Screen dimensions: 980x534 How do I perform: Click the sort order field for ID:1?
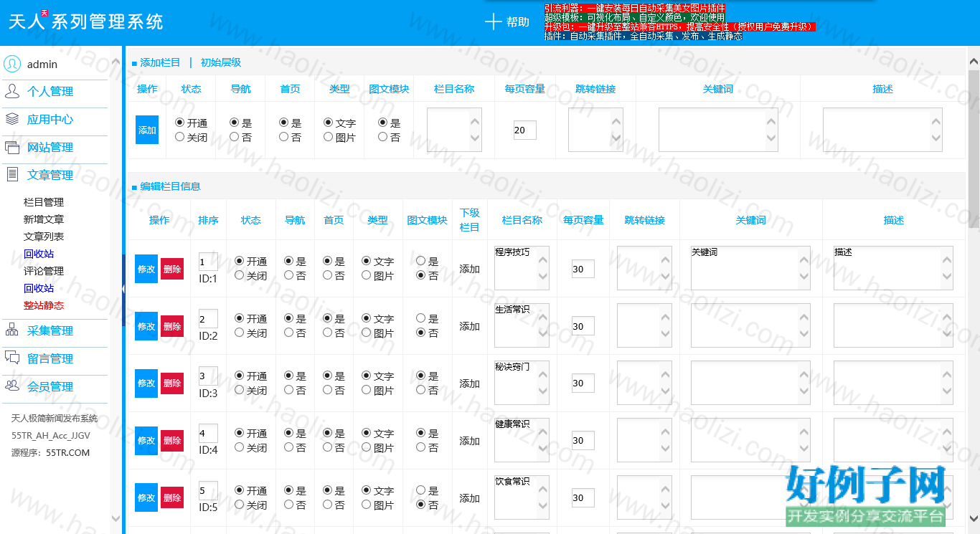coord(208,262)
